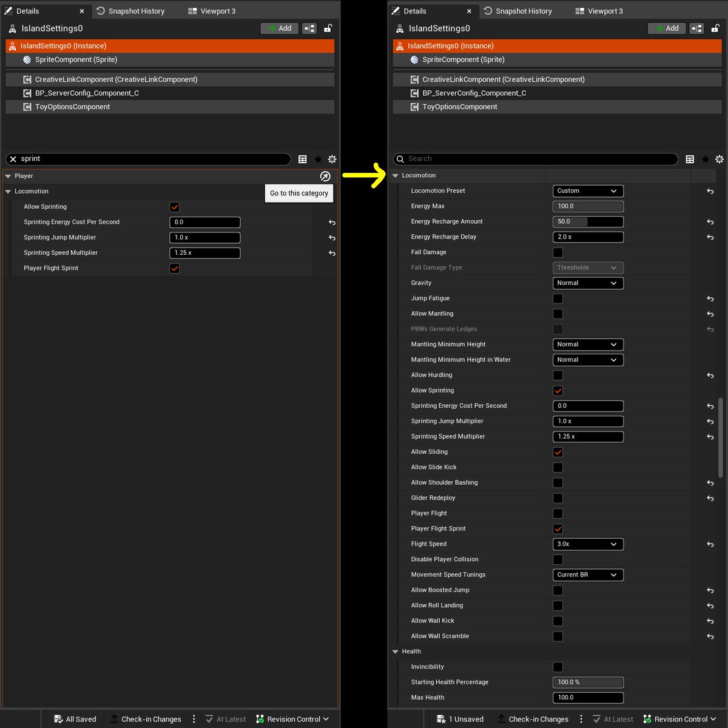This screenshot has width=728, height=728.
Task: Toggle the favorites star icon in the right panel
Action: (x=705, y=159)
